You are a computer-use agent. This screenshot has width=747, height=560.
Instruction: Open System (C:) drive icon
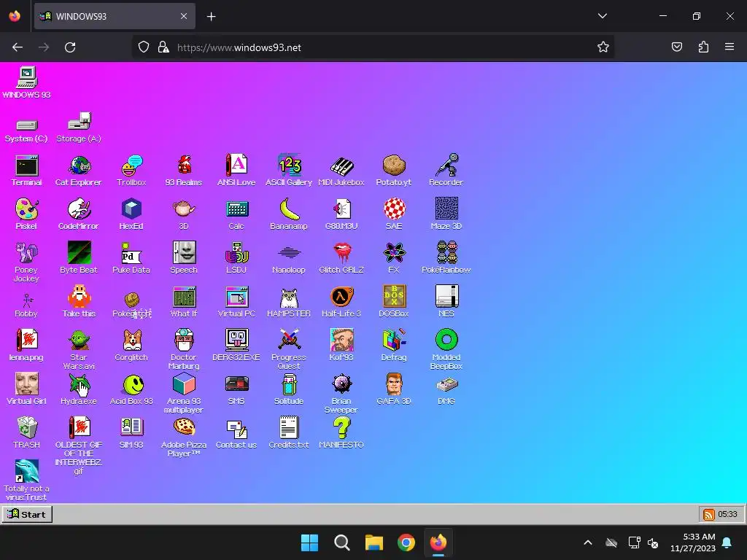(x=26, y=131)
